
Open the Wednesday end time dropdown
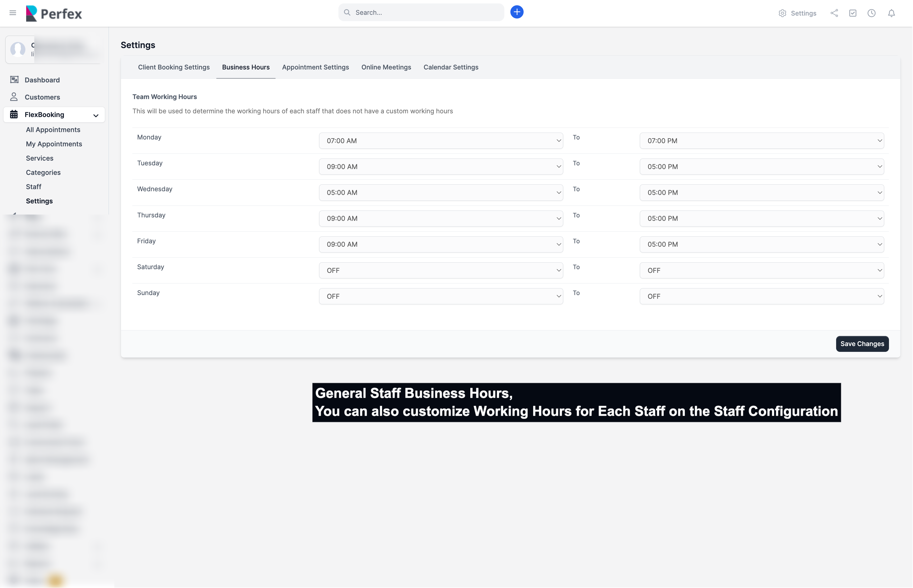[761, 193]
